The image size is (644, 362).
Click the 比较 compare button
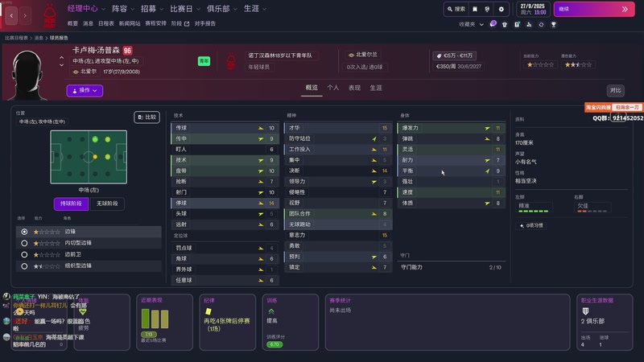147,117
